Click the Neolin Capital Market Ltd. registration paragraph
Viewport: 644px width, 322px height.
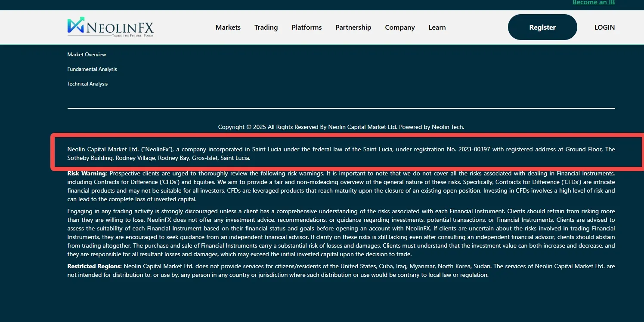point(341,153)
